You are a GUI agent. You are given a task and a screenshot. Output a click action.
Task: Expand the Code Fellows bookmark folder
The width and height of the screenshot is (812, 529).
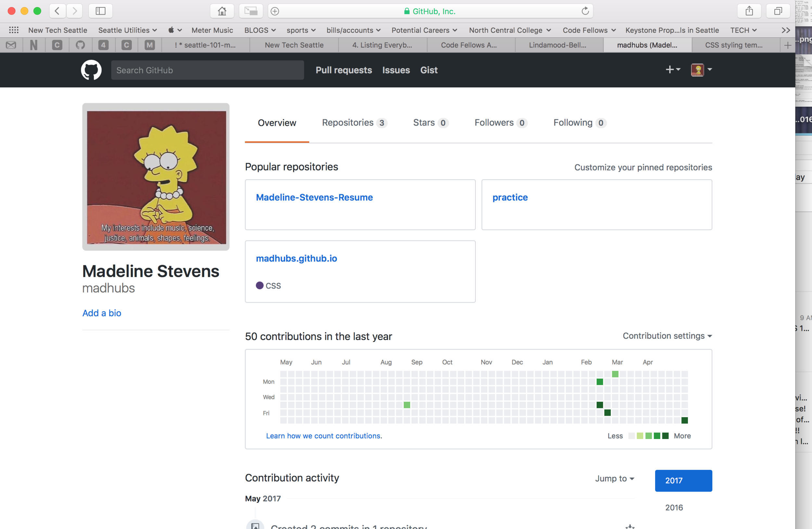point(589,30)
